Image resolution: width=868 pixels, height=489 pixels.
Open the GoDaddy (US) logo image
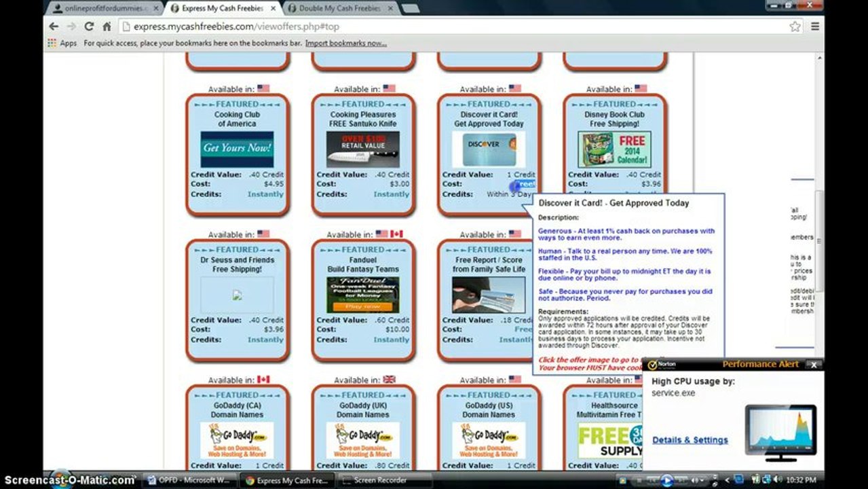tap(489, 440)
